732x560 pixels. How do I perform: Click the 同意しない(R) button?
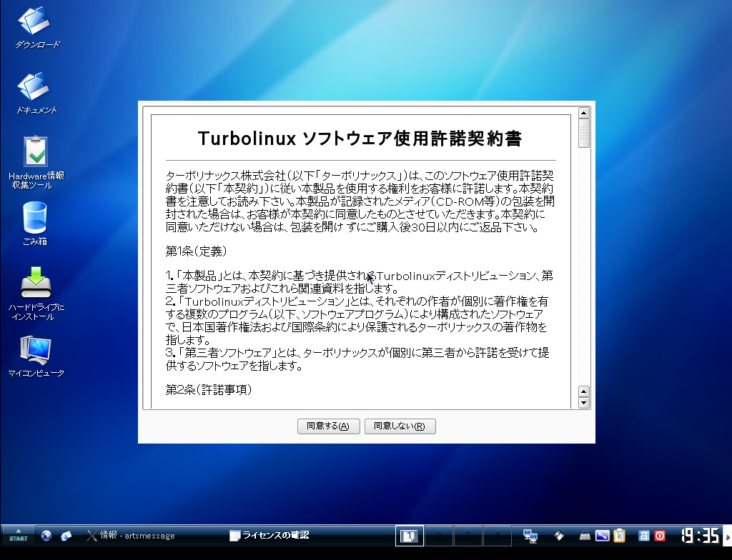tap(400, 426)
